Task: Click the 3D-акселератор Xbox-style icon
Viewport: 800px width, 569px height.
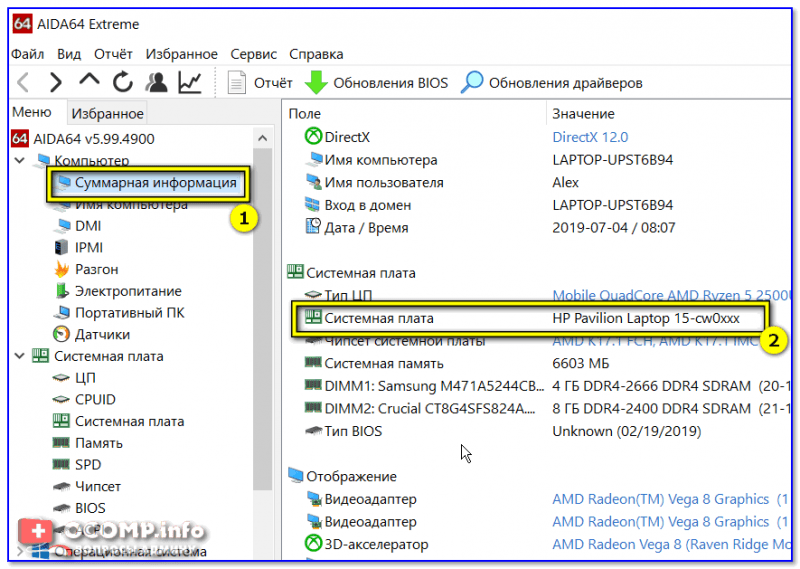Action: [x=313, y=543]
